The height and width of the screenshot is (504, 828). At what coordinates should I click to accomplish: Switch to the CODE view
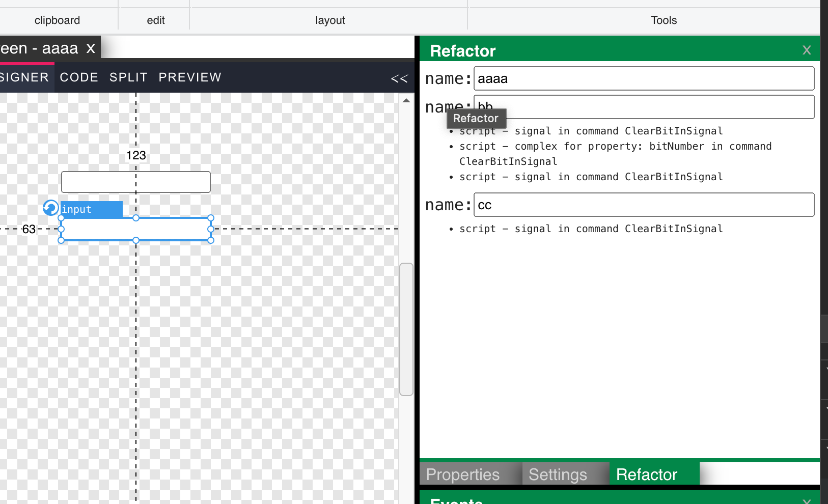pyautogui.click(x=79, y=77)
